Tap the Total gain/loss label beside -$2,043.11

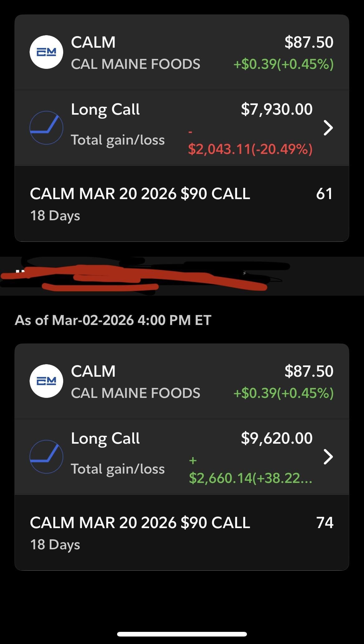[118, 140]
